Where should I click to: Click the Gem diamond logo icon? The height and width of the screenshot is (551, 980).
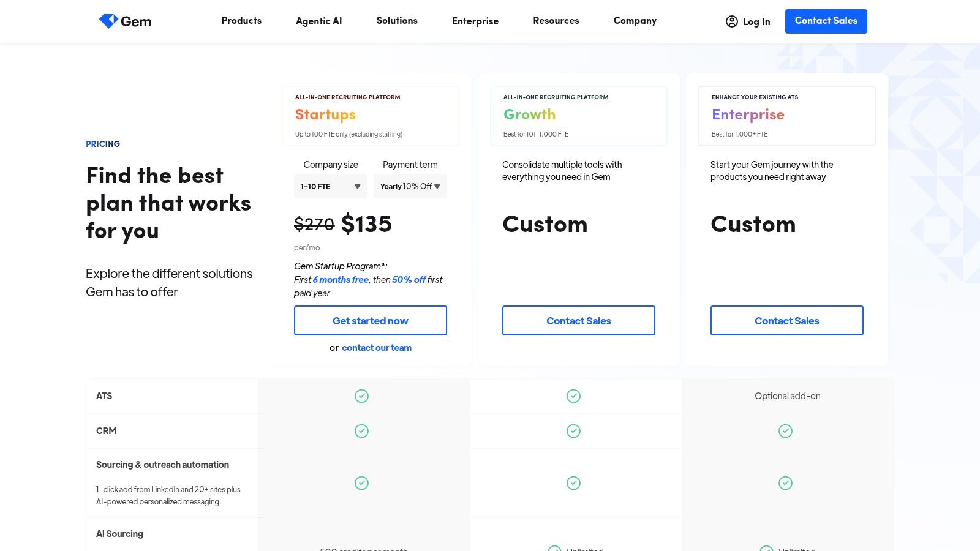point(109,20)
